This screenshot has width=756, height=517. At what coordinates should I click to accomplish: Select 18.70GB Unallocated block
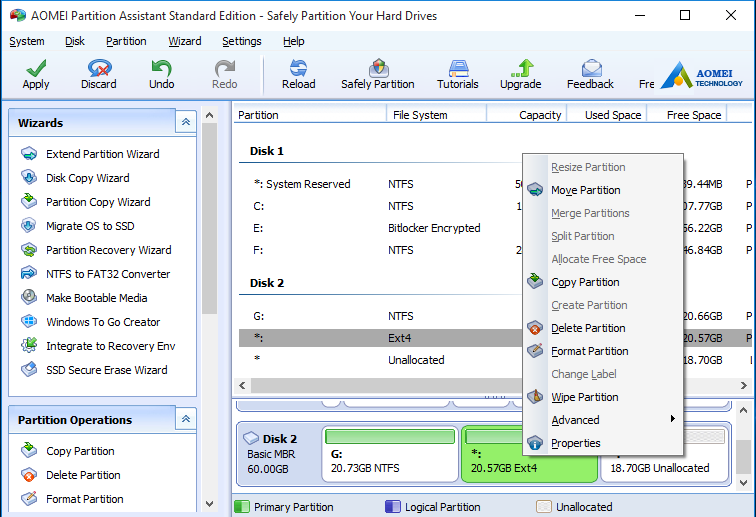664,468
